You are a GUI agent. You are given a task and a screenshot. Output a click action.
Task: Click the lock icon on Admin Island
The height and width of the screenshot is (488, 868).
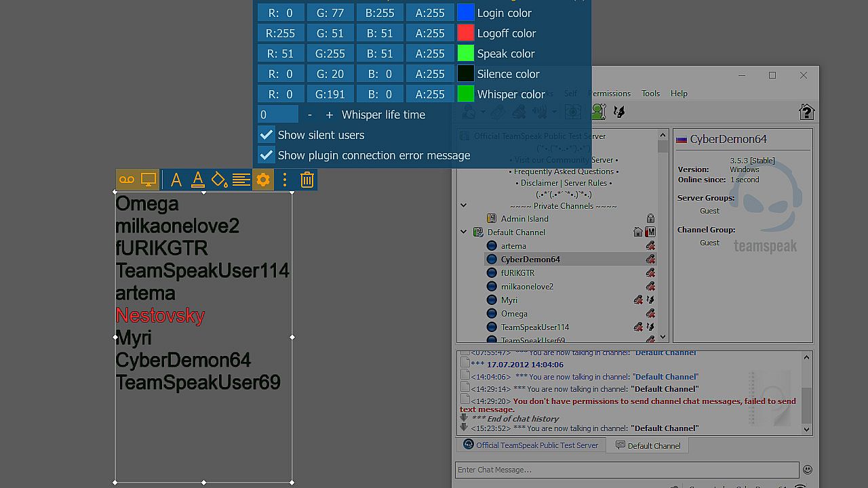click(x=650, y=218)
